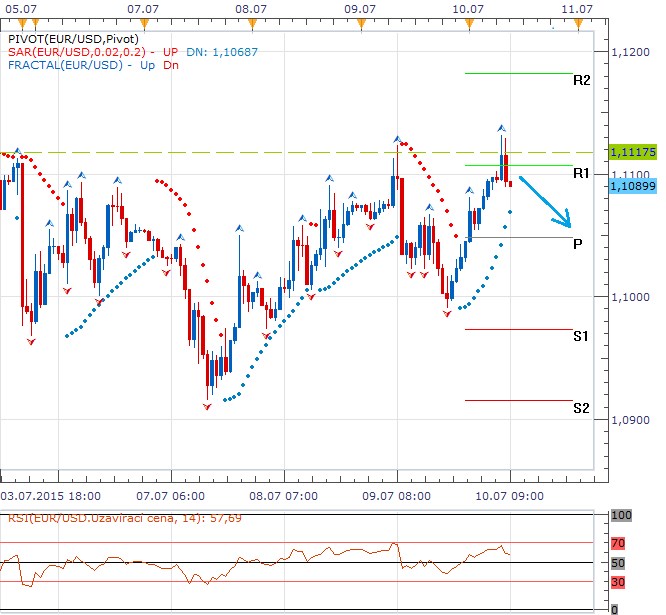Click the FRACTAL 'Dn' legend text
The height and width of the screenshot is (615, 666).
[x=171, y=65]
